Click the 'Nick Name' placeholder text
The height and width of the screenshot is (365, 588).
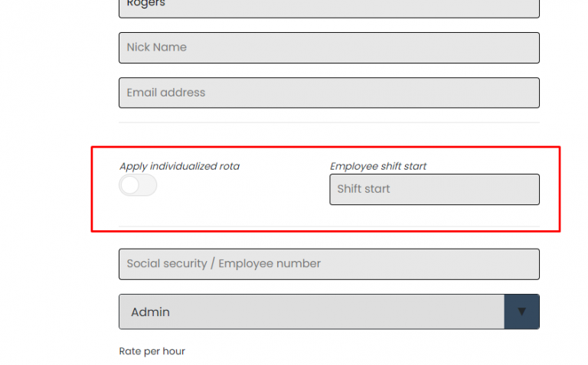(x=156, y=47)
